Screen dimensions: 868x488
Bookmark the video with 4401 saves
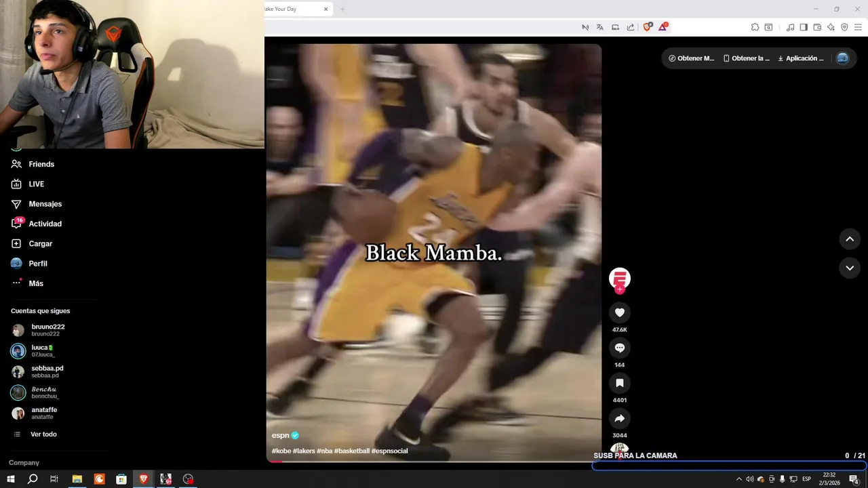[619, 383]
